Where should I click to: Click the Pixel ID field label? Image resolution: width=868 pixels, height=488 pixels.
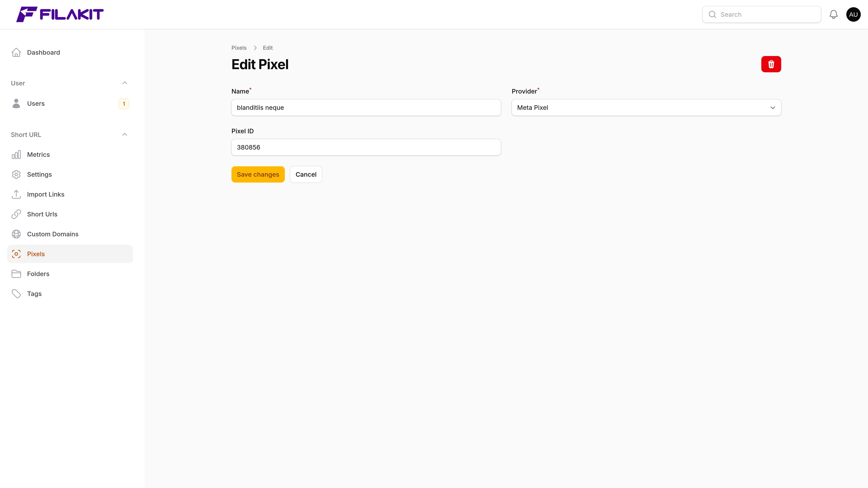pos(243,131)
